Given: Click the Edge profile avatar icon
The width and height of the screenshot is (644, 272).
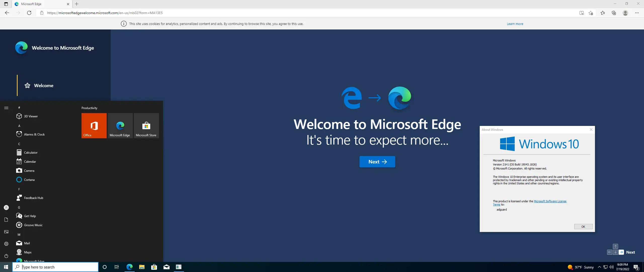Looking at the screenshot, I should [x=625, y=13].
